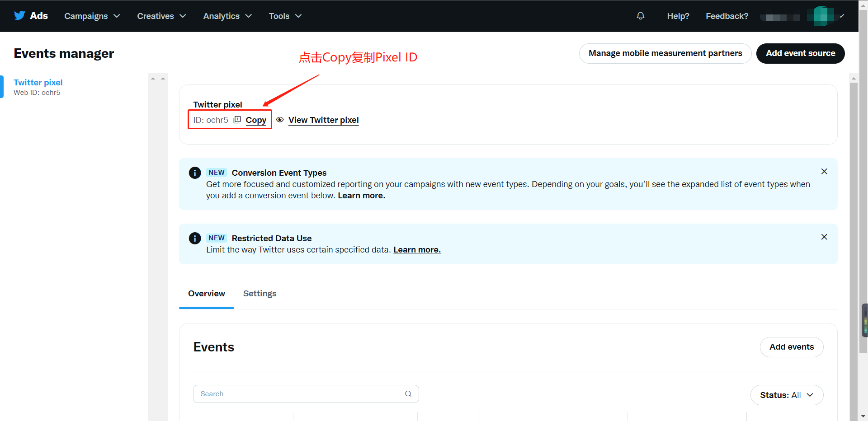Image resolution: width=868 pixels, height=421 pixels.
Task: Click the info icon on Conversion Event Types
Action: point(195,173)
